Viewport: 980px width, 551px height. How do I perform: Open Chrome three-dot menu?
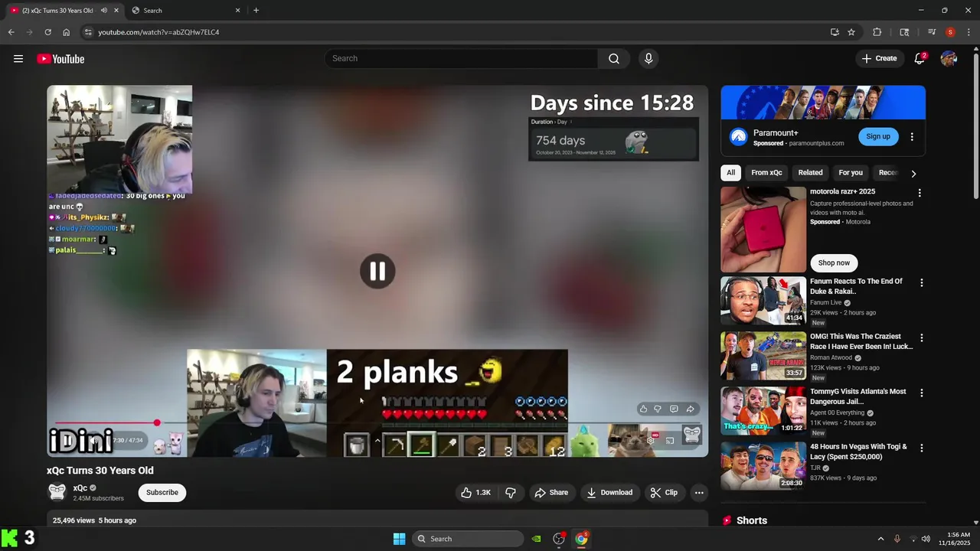click(x=969, y=32)
